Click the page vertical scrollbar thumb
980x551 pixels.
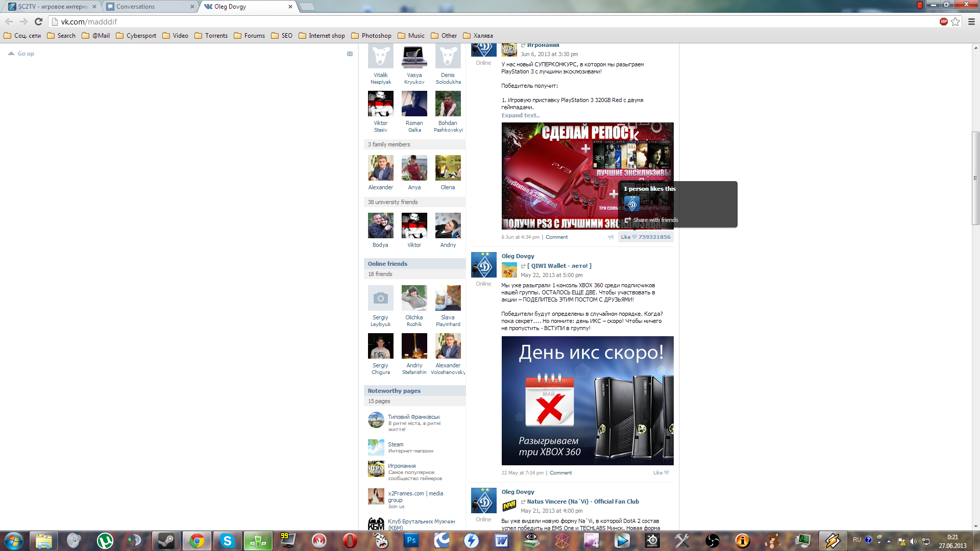975,179
